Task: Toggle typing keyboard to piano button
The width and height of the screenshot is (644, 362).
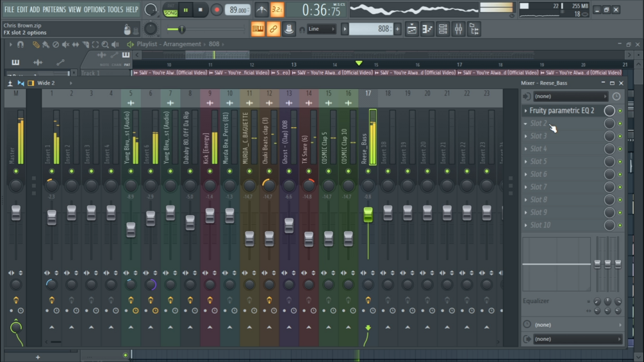Action: pos(258,29)
